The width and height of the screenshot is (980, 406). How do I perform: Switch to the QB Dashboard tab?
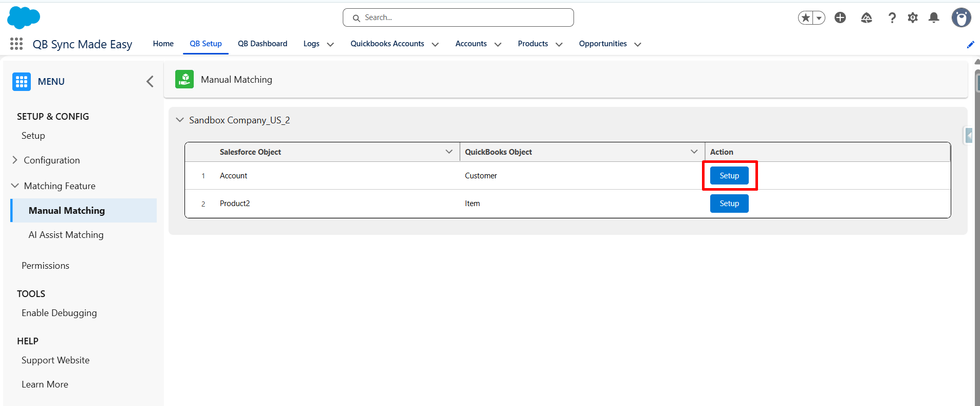pos(263,44)
